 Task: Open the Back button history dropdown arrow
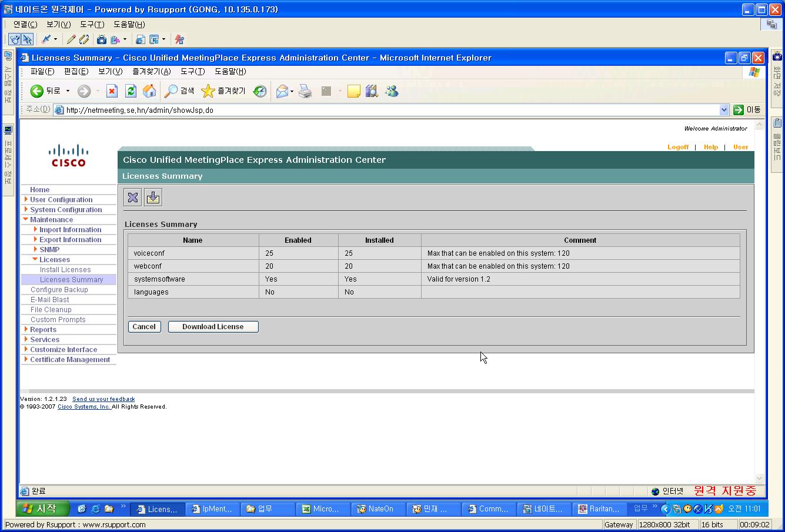(x=68, y=91)
